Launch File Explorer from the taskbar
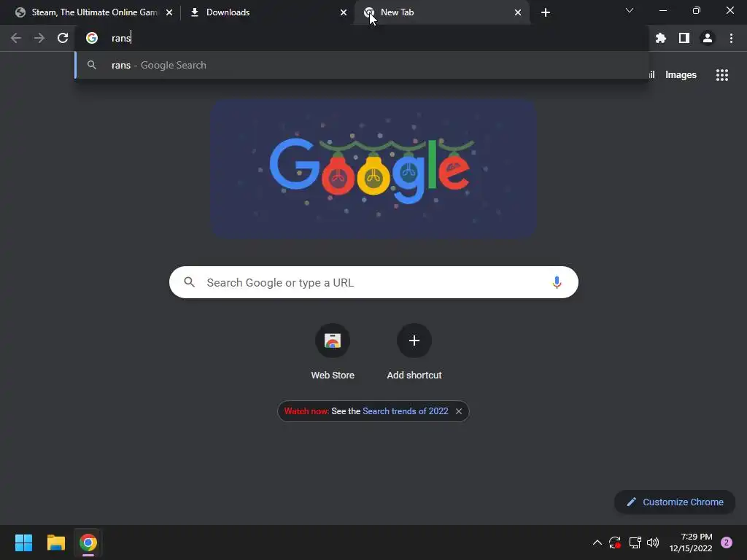 click(55, 542)
